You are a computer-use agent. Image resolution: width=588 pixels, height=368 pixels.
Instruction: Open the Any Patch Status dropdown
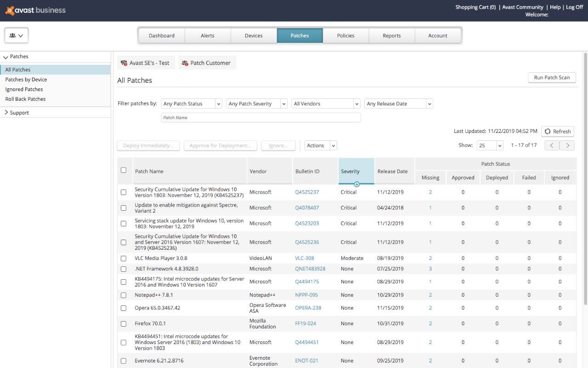pos(192,104)
